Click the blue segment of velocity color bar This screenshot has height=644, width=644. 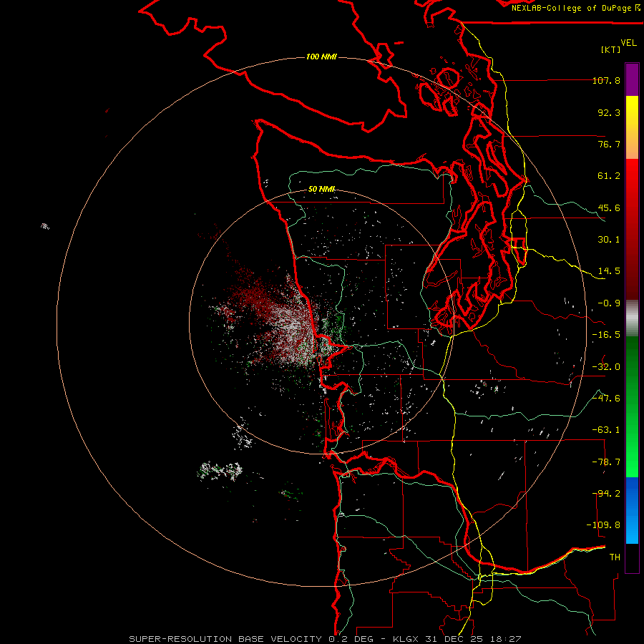click(x=632, y=510)
